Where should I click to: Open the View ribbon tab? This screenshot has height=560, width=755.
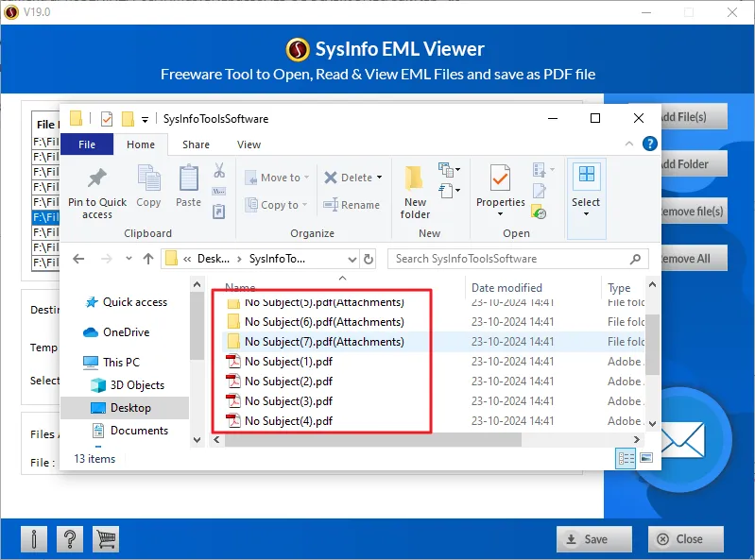tap(249, 144)
